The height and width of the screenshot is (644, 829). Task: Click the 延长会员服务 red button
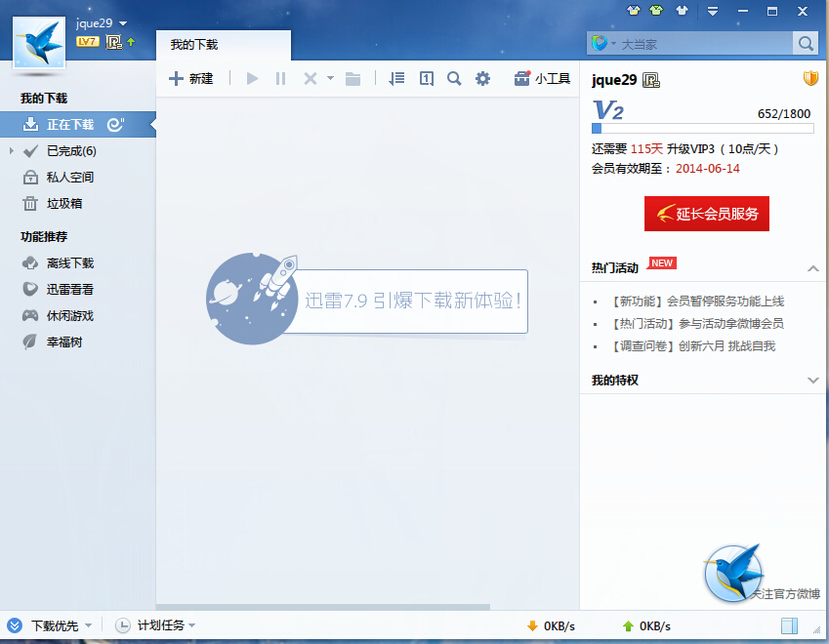tap(706, 214)
